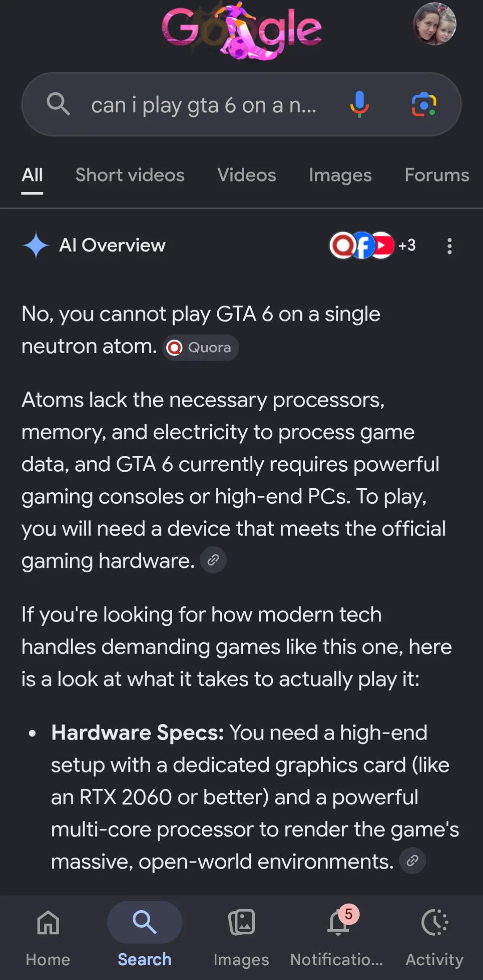Tap the magnifier icon in search bar

coord(58,104)
